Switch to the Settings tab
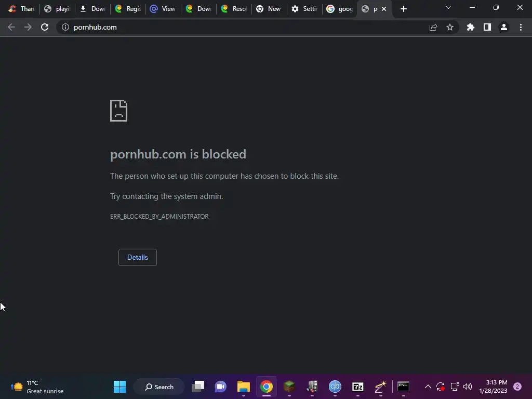Viewport: 532px width, 399px height. tap(304, 9)
